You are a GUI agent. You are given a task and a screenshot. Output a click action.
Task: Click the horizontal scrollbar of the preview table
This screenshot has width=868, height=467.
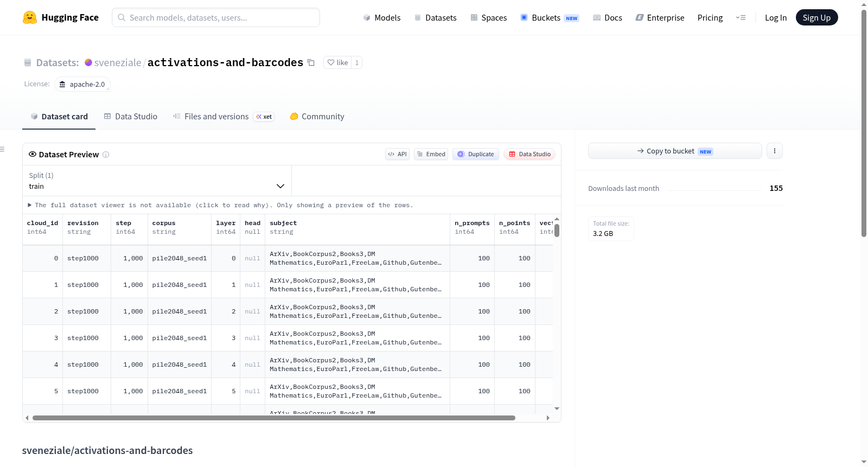coord(274,418)
